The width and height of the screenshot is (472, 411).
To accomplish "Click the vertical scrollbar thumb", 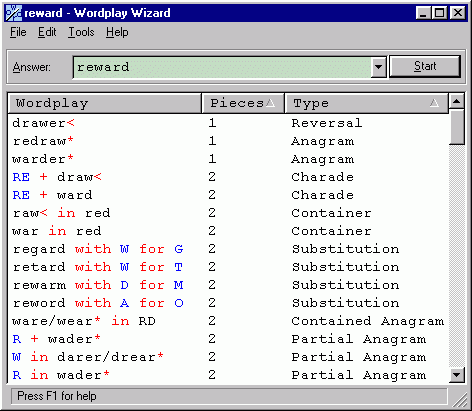I will (x=457, y=127).
